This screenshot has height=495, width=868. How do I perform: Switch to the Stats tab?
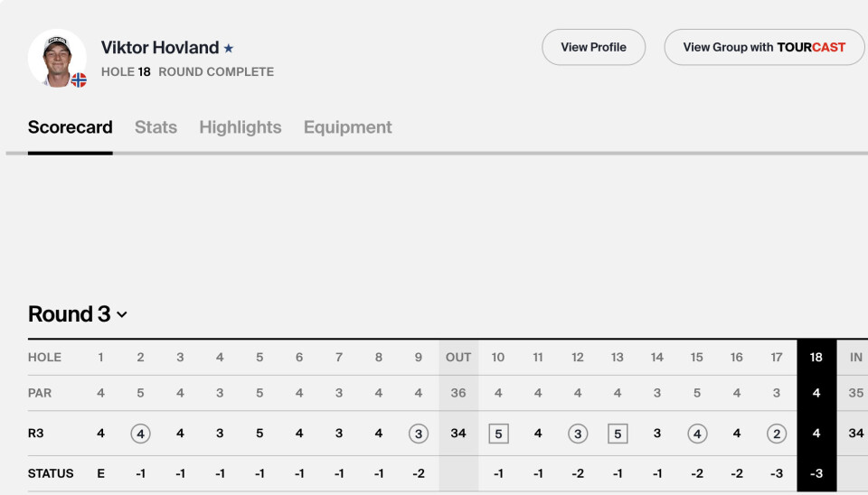coord(156,127)
